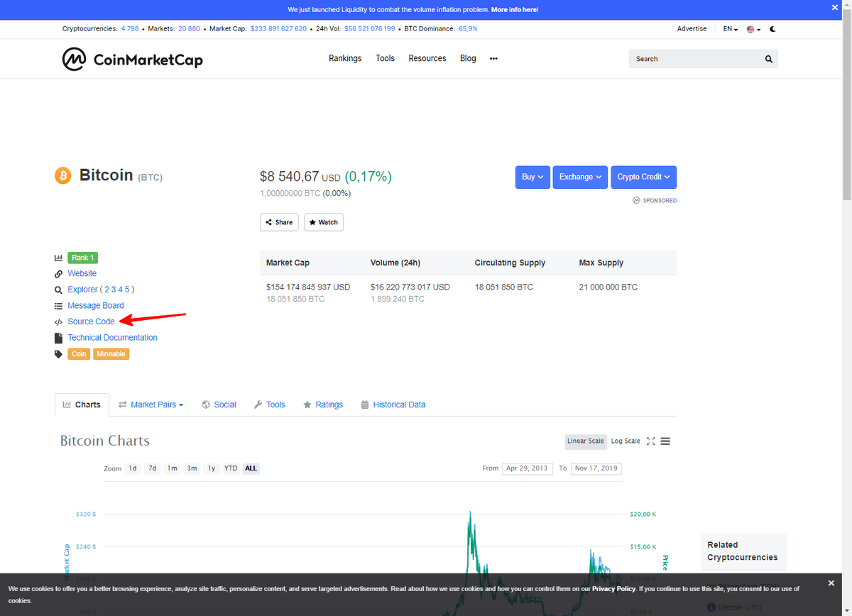Screen dimensions: 852x616
Task: Expand the Buy dropdown button
Action: [x=532, y=177]
